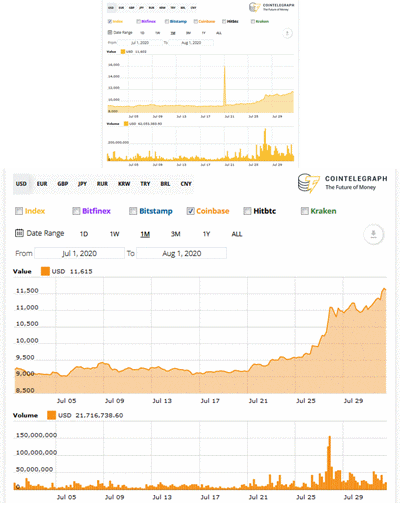Screen dimensions: 400x505
Task: Click the To date field in the small top chart
Action: point(191,43)
